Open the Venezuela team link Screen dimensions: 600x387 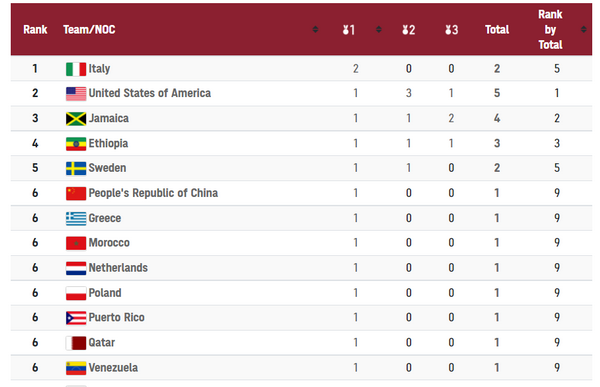tap(113, 367)
